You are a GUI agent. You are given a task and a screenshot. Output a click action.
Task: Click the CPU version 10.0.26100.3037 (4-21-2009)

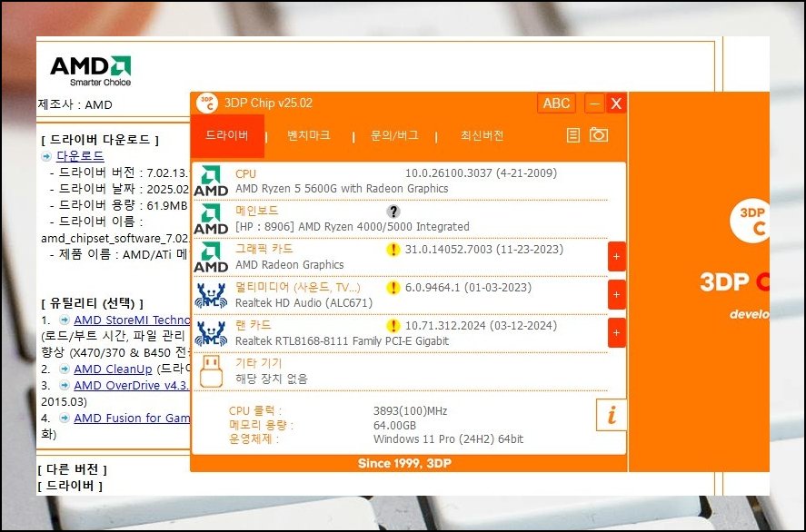pyautogui.click(x=481, y=173)
